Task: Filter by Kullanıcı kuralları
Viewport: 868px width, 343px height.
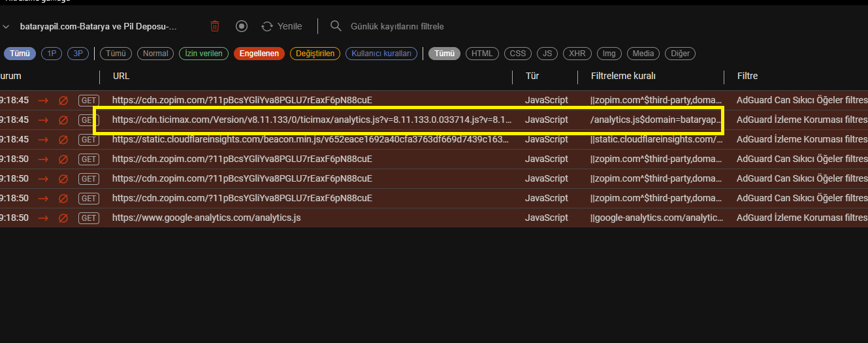Action: pos(381,54)
